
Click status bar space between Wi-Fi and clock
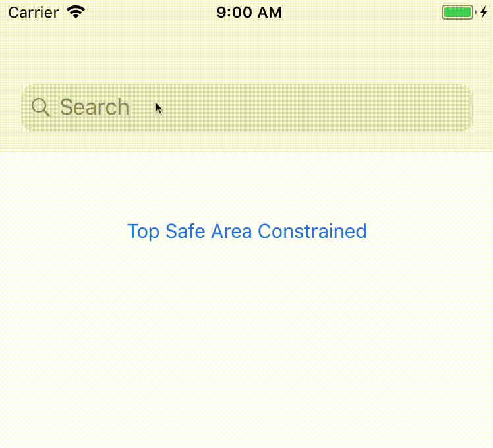click(152, 13)
